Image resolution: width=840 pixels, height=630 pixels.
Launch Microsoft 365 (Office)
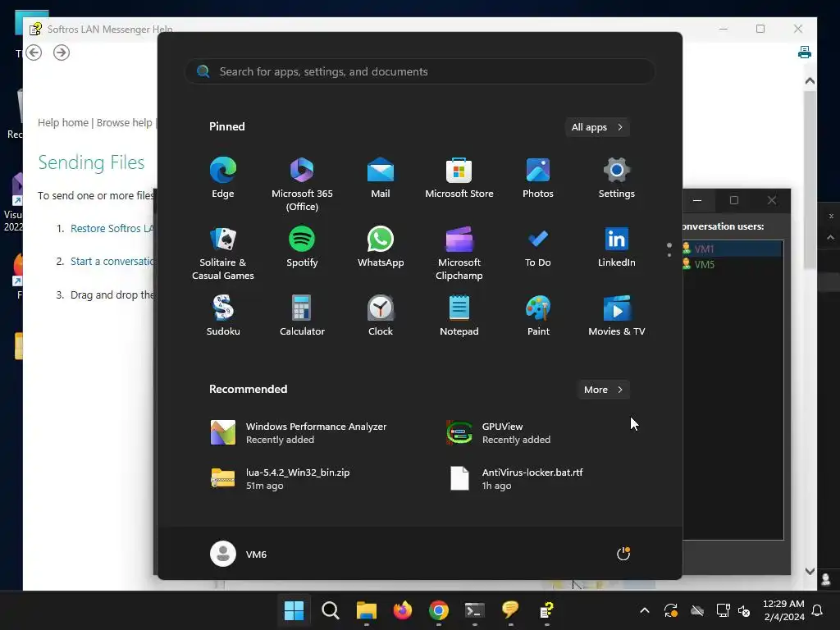302,185
